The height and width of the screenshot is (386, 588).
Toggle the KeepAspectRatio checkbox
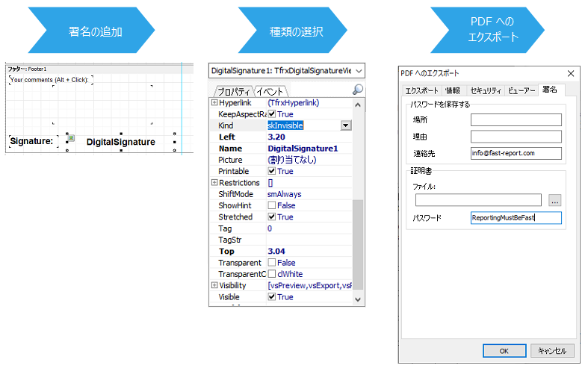pos(272,114)
